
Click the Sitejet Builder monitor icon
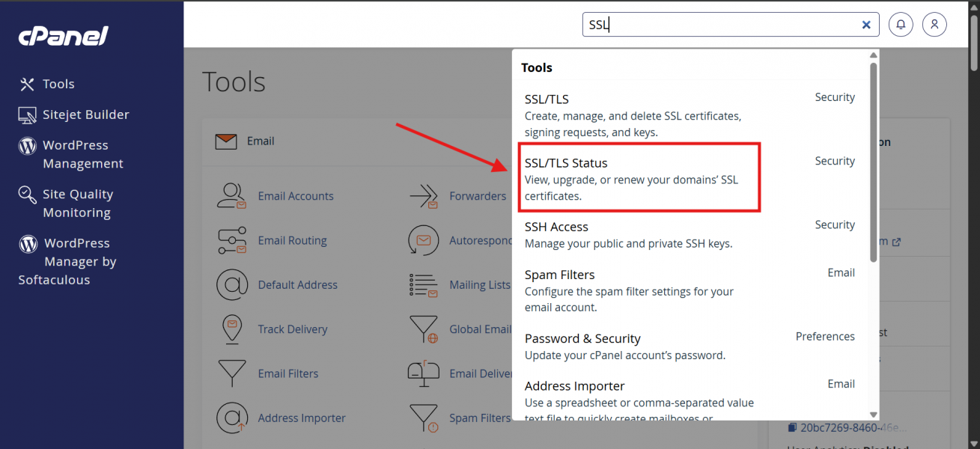pyautogui.click(x=27, y=115)
